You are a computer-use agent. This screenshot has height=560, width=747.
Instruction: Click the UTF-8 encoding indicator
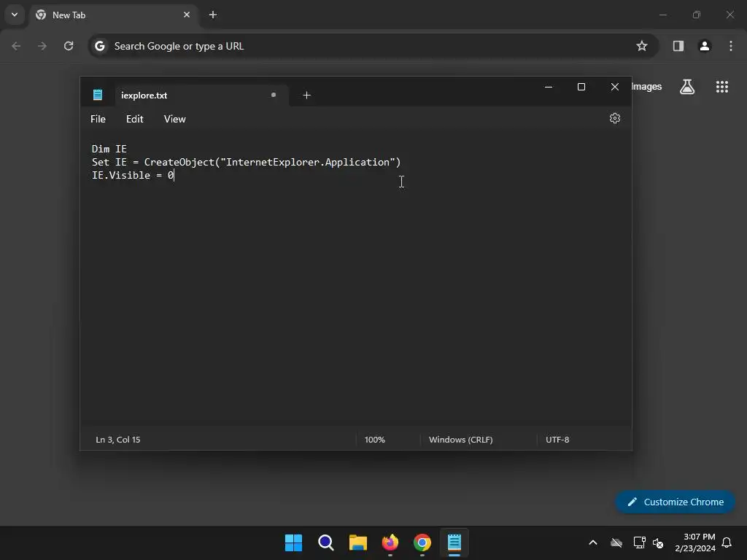point(557,440)
